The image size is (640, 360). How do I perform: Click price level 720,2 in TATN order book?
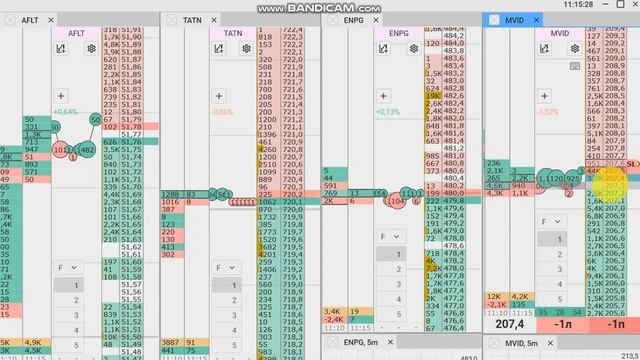tap(292, 194)
